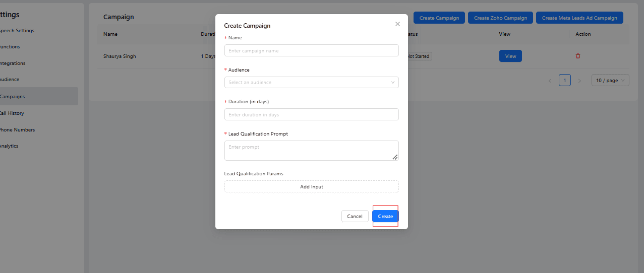Open Speech Settings in the sidebar
Viewport: 644px width, 273px height.
(17, 31)
